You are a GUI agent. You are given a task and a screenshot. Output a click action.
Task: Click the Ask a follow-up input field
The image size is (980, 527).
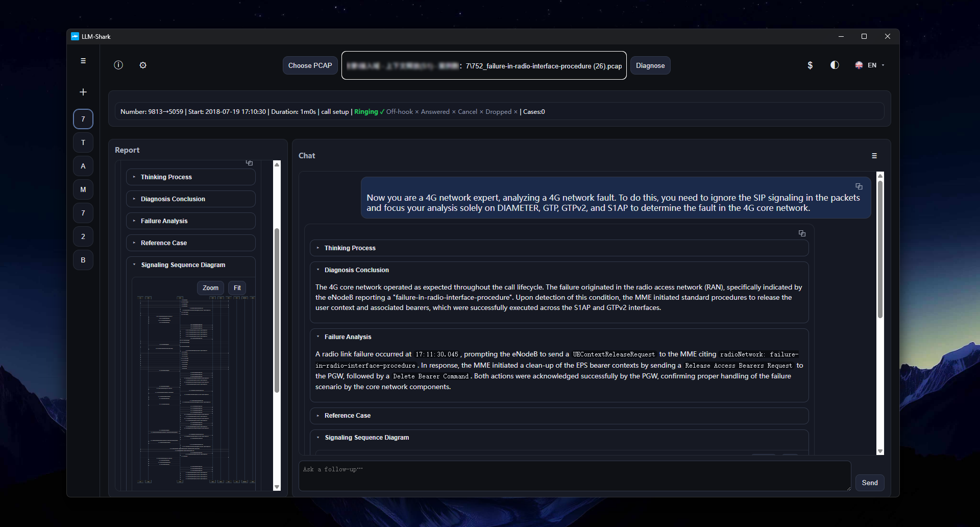tap(574, 475)
